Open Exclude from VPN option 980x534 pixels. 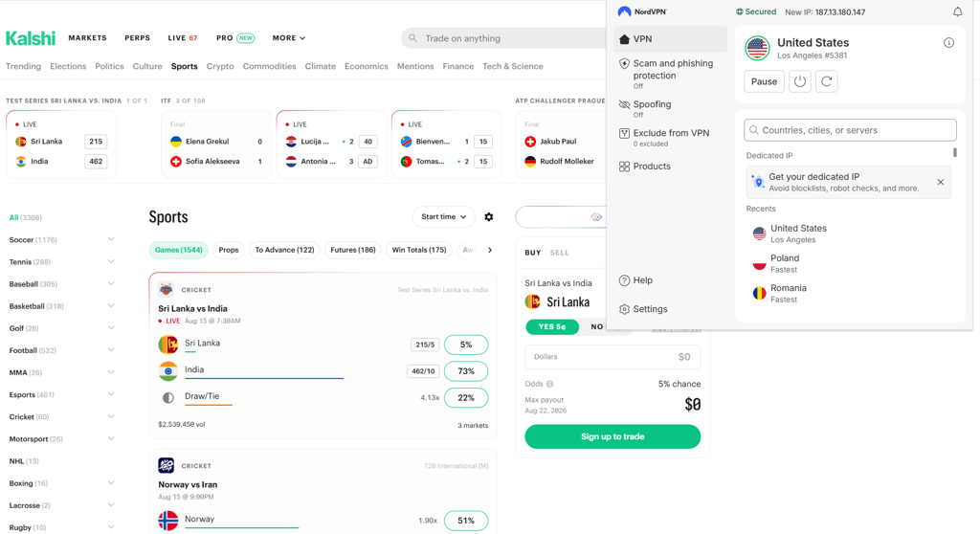(664, 137)
